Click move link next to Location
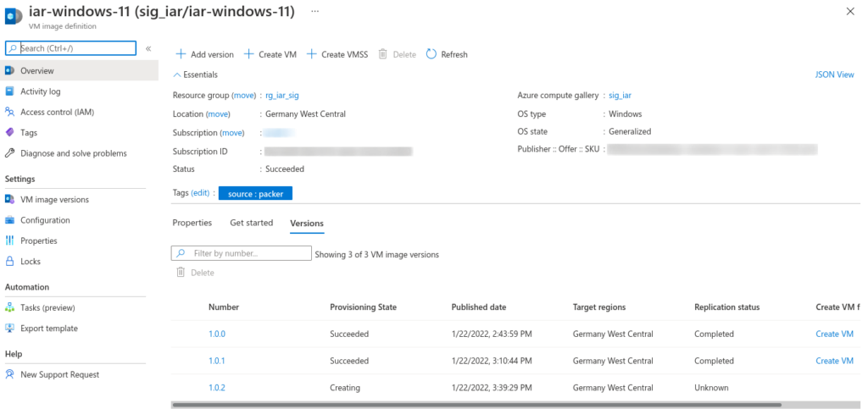 click(218, 113)
